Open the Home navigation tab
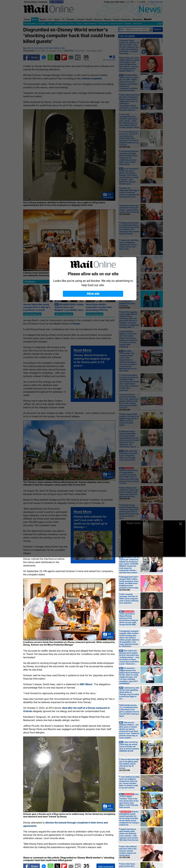This screenshot has height=868, width=186. click(x=27, y=20)
